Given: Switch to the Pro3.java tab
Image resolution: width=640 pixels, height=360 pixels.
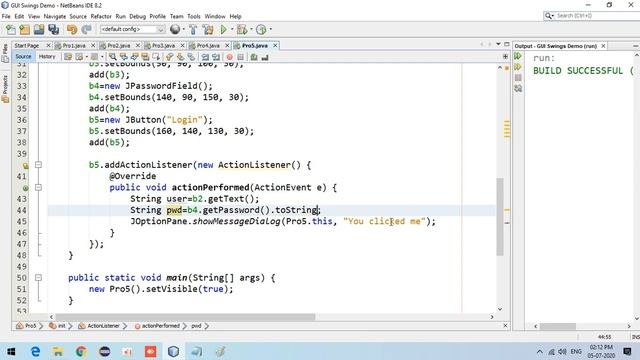Looking at the screenshot, I should [163, 46].
